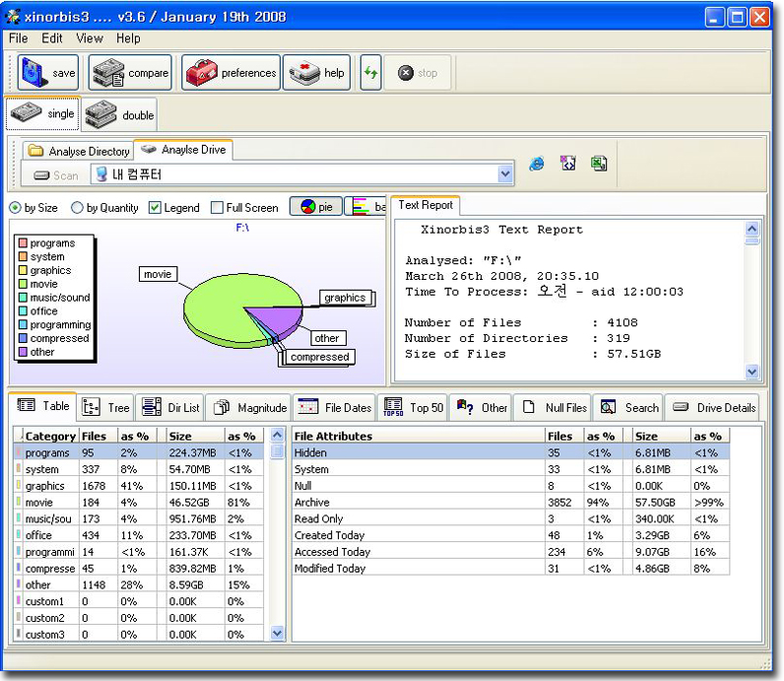Open help from the first-aid kit button

point(317,73)
